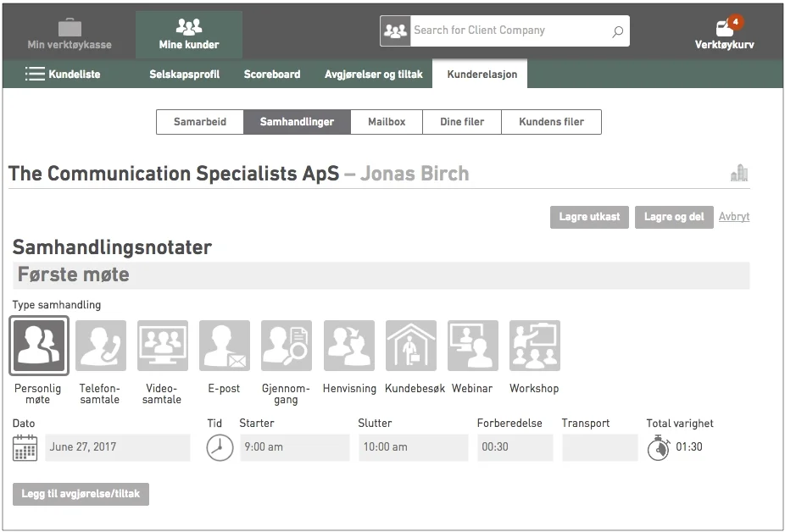This screenshot has height=532, width=785.
Task: Open Min verktøykasse briefcase section
Action: pos(70,35)
